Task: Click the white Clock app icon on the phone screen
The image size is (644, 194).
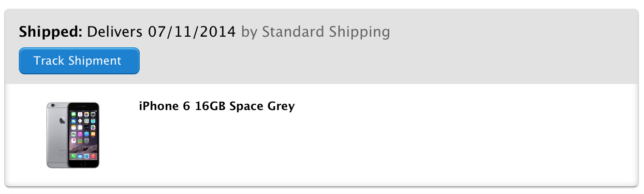Action: point(80,121)
